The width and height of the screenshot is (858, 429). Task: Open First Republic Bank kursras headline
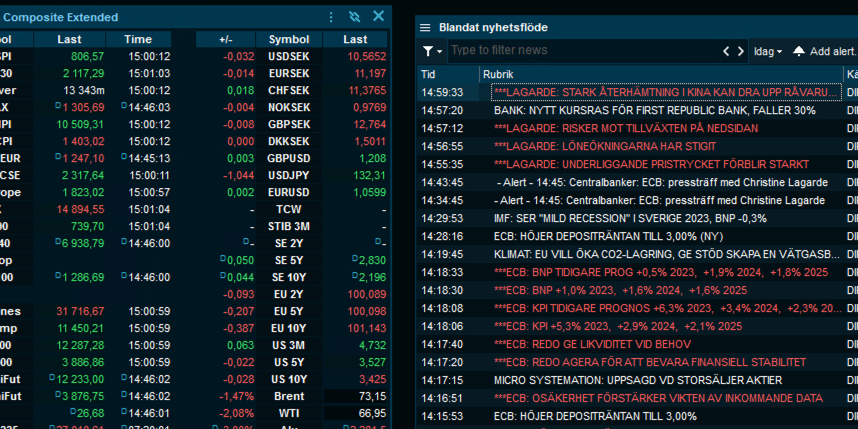coord(654,111)
